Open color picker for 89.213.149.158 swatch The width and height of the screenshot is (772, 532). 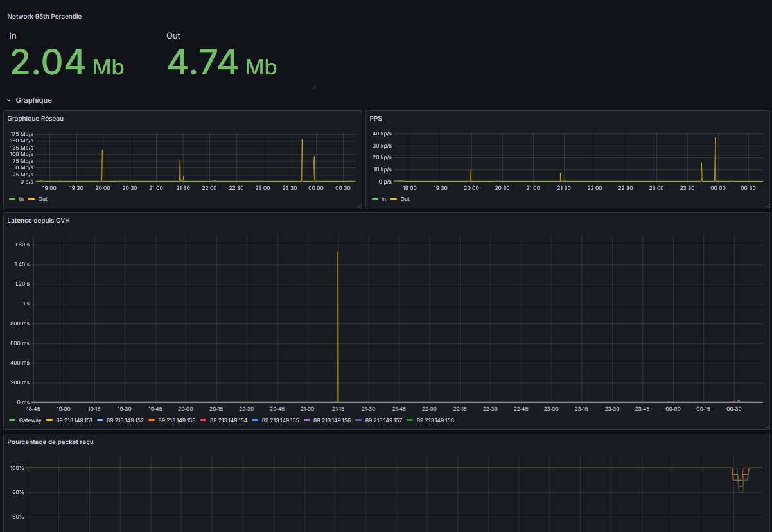[410, 420]
